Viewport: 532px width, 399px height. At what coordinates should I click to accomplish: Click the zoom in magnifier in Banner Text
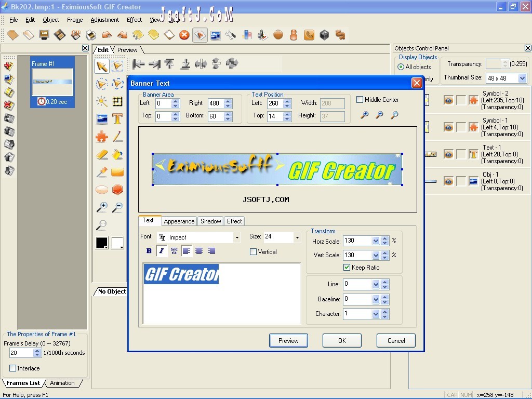tap(364, 115)
